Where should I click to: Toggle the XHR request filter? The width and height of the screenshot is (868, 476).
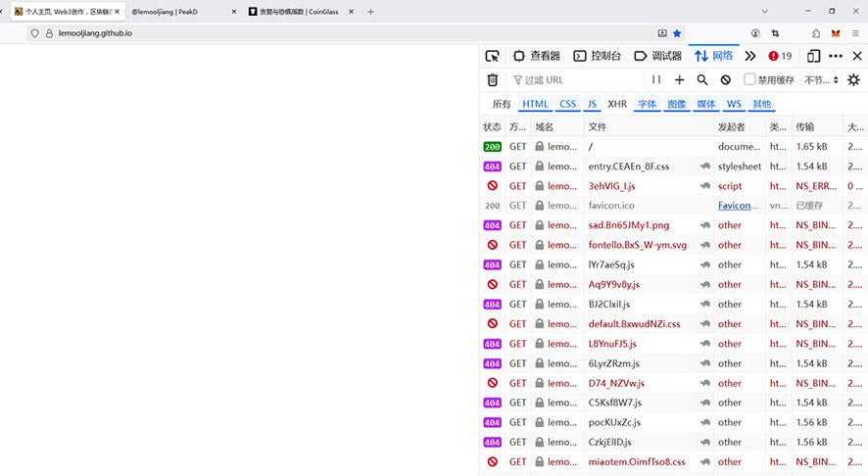[x=617, y=104]
